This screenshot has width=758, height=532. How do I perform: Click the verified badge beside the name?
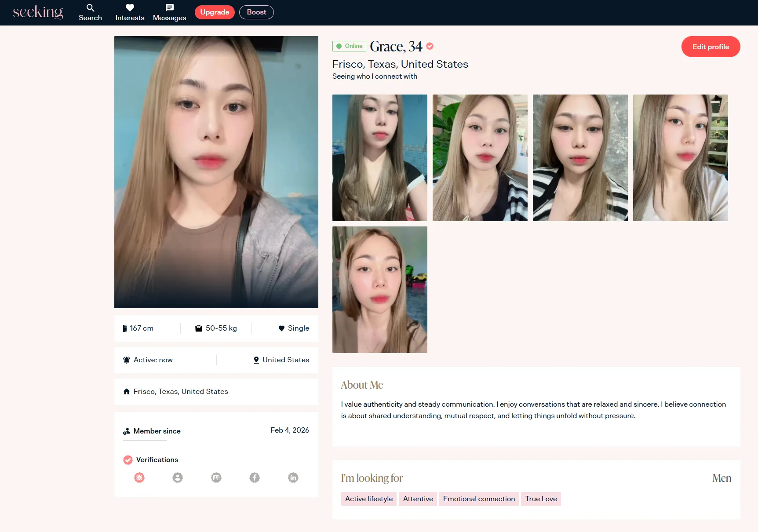430,46
